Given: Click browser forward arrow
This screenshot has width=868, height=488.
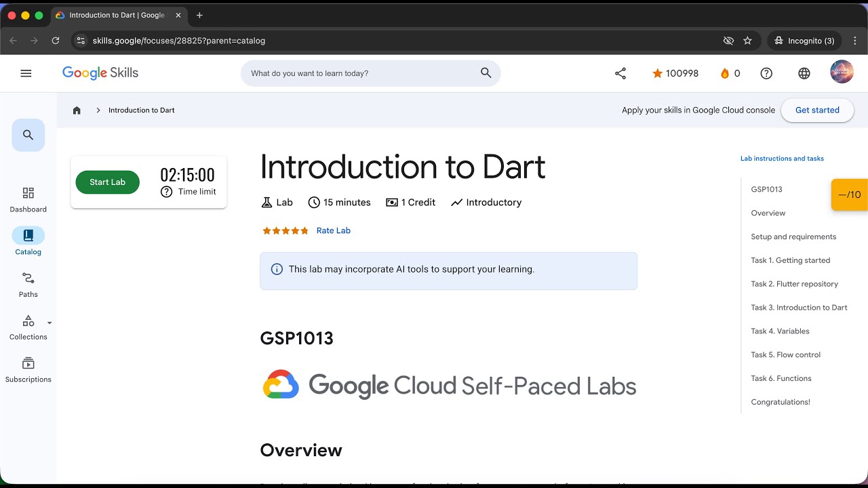Looking at the screenshot, I should 34,41.
